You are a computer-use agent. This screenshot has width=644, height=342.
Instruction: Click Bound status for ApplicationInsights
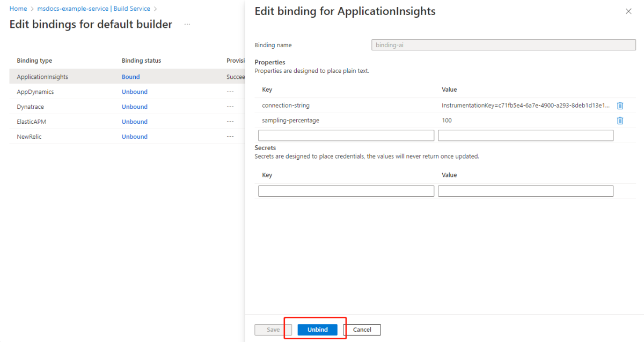click(130, 77)
